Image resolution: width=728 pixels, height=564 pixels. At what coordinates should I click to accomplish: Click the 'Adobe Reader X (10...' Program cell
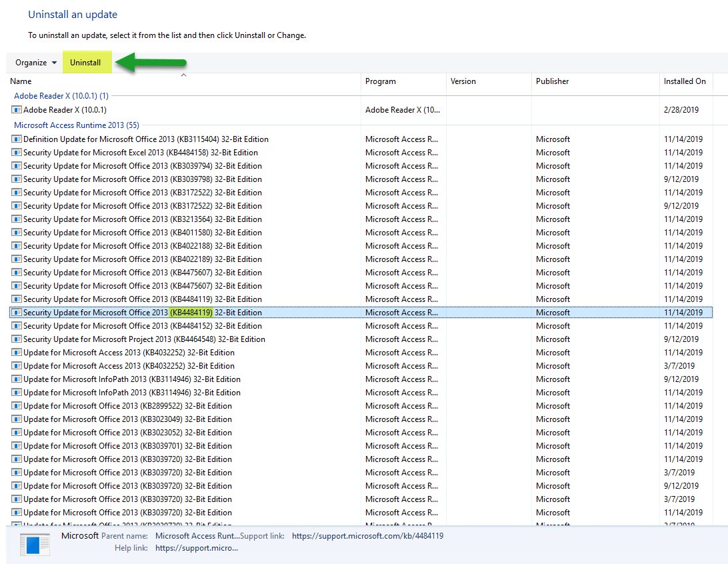403,110
